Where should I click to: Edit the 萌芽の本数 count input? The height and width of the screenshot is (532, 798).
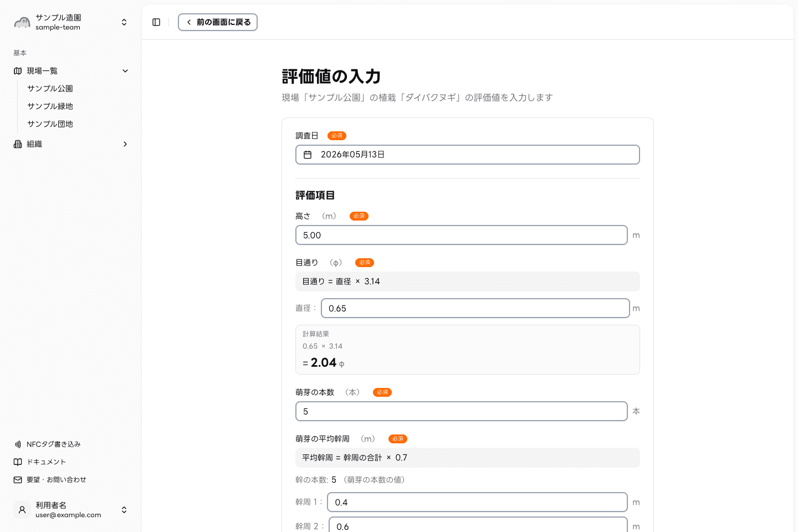point(462,411)
